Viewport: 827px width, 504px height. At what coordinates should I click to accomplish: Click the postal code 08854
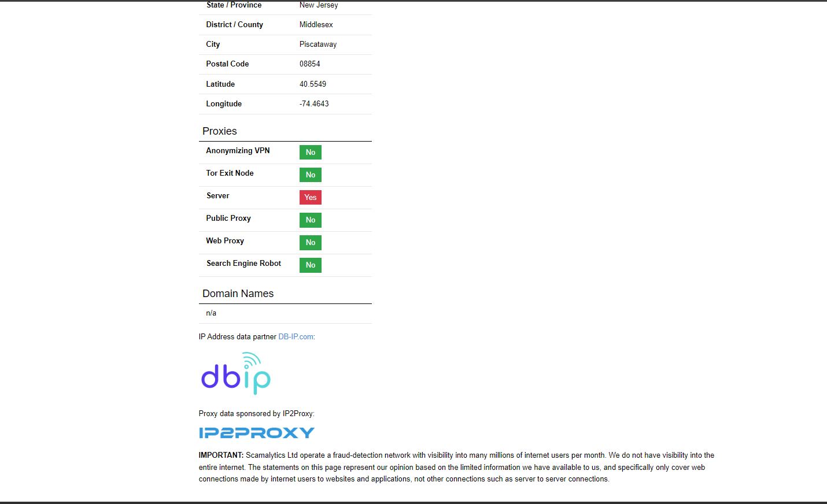click(x=309, y=64)
